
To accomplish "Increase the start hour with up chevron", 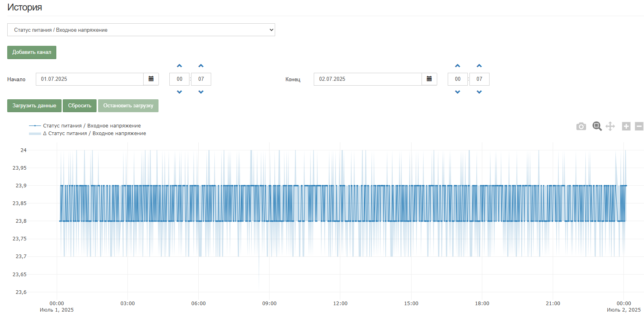I will point(179,66).
